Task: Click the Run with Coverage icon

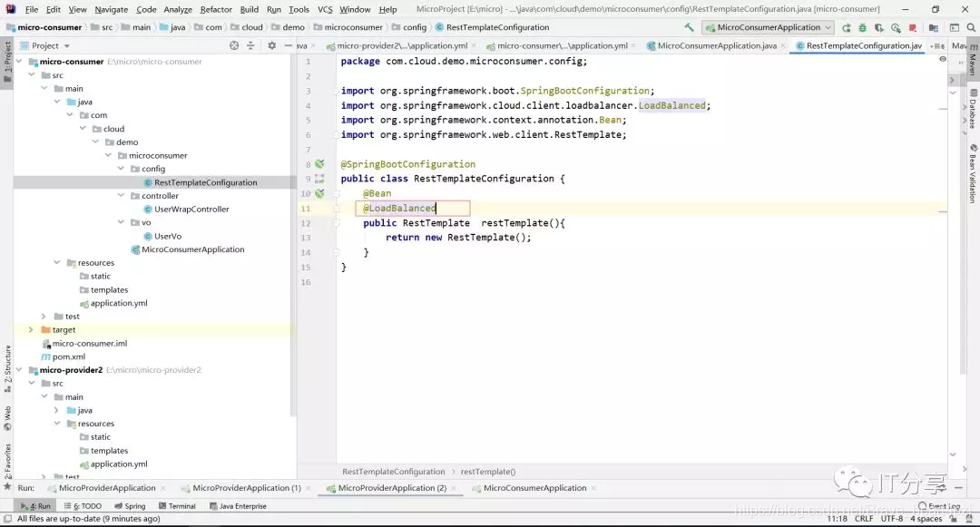Action: tap(878, 27)
